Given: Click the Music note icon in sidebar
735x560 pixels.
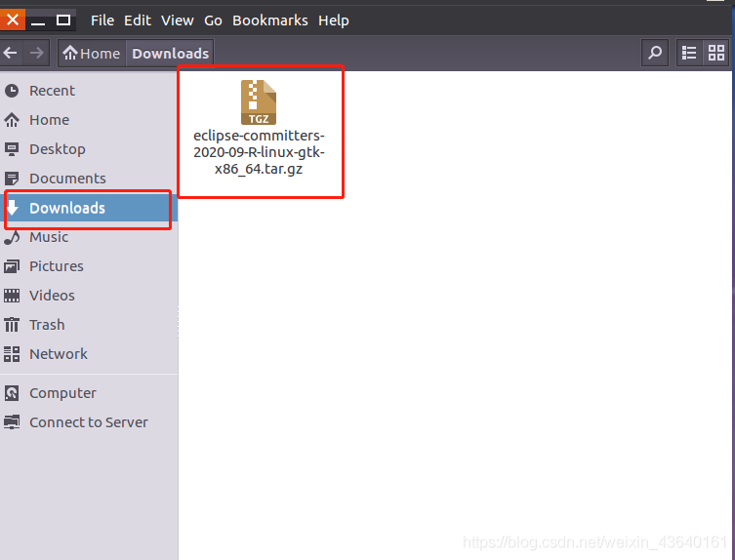Looking at the screenshot, I should tap(12, 237).
